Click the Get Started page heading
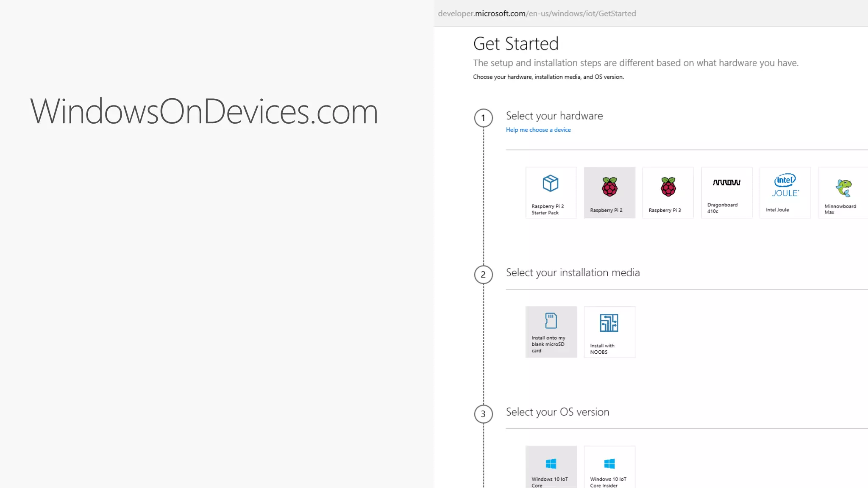 coord(516,44)
